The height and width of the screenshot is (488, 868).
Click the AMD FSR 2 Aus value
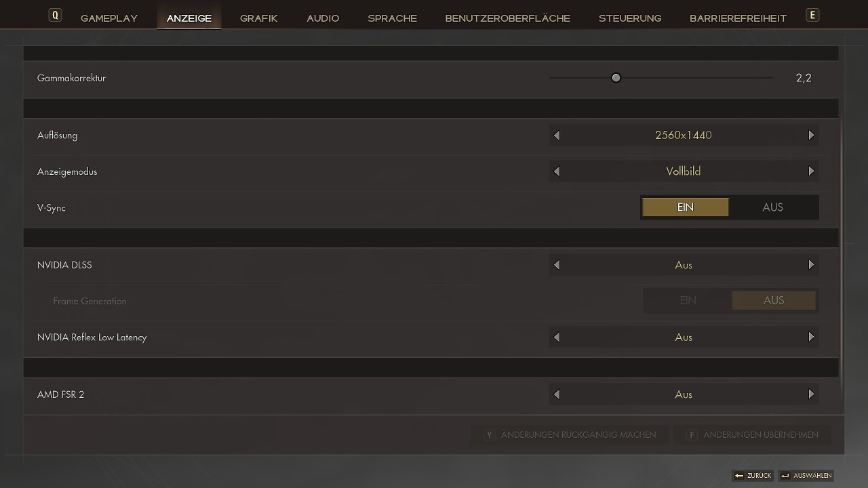(684, 394)
